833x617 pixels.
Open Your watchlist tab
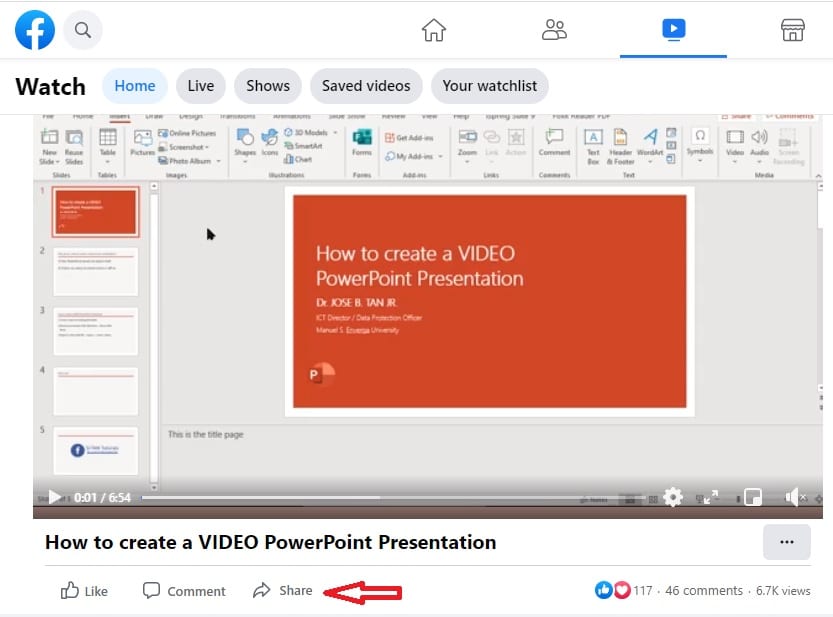(489, 86)
